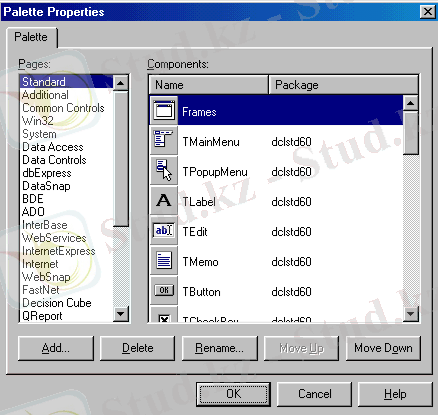Click the Components list scroll-down arrow
The image size is (438, 415).
pos(410,314)
